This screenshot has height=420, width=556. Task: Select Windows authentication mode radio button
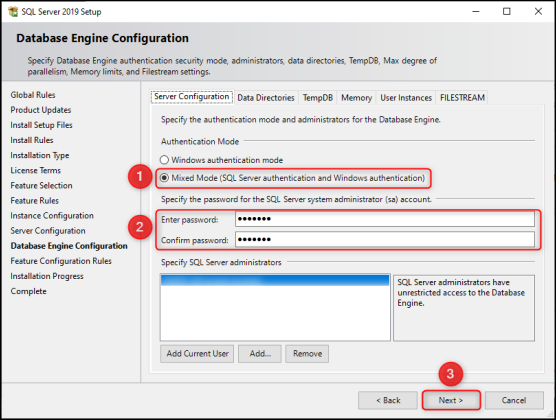tap(164, 160)
